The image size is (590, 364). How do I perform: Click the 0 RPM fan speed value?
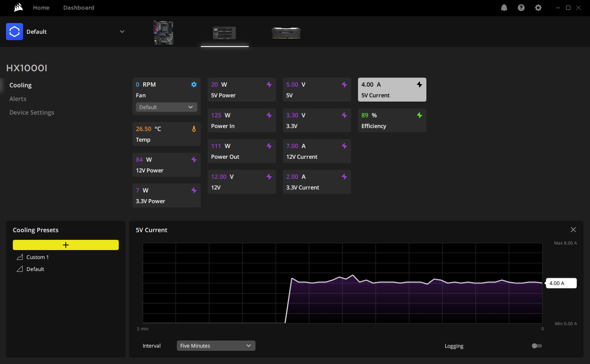click(146, 84)
